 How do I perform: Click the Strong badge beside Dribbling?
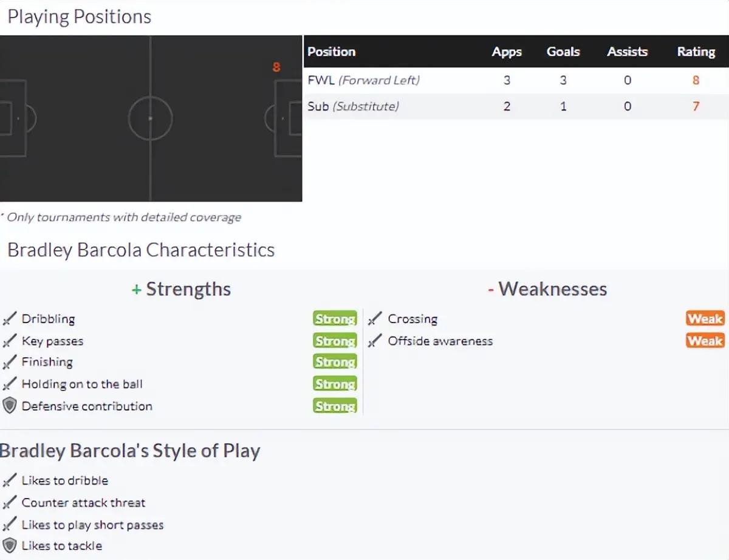coord(335,319)
